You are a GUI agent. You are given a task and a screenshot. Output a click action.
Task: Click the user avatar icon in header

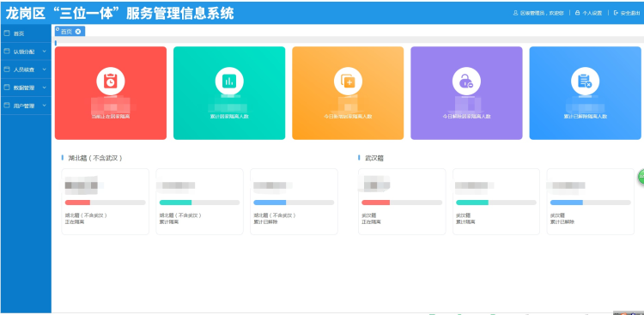click(x=515, y=13)
